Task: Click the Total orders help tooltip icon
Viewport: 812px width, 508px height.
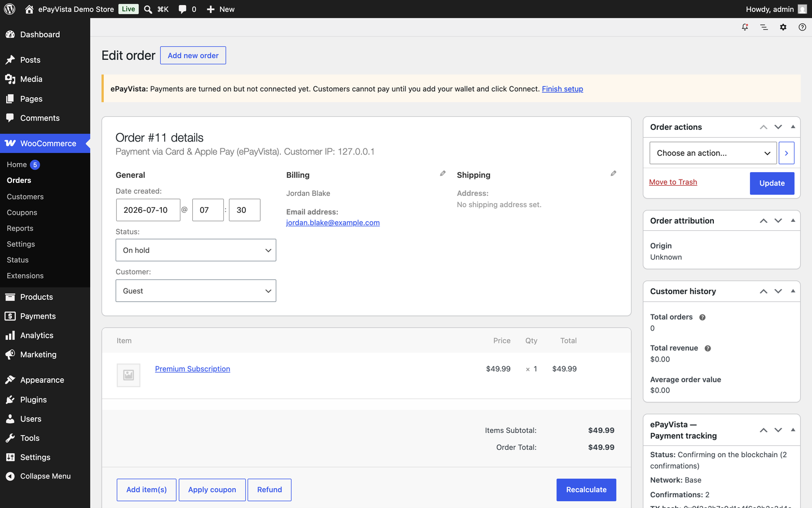Action: [703, 317]
